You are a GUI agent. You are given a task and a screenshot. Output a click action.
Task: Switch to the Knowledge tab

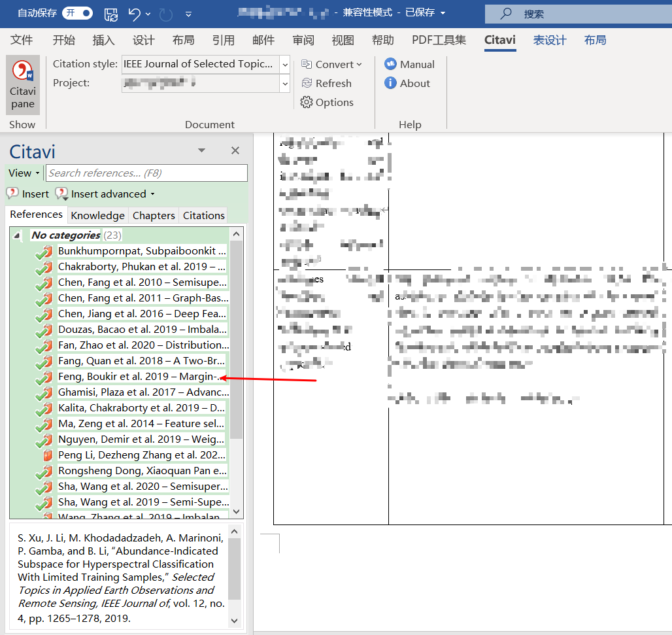97,215
